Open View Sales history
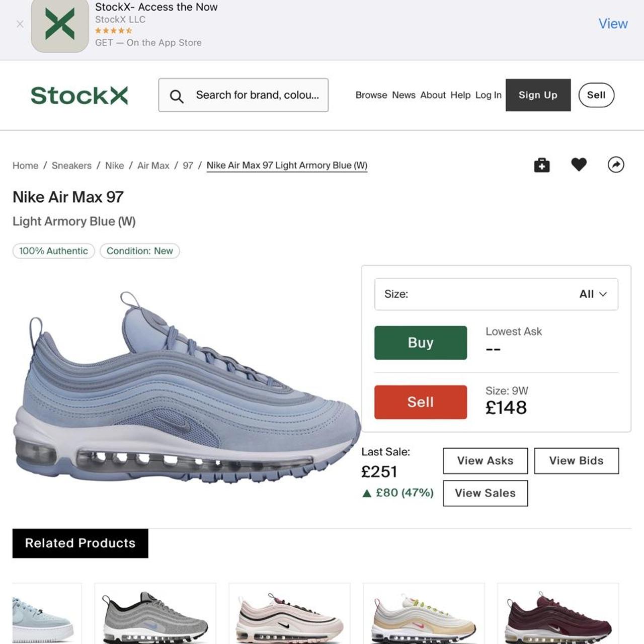644x644 pixels. point(485,493)
